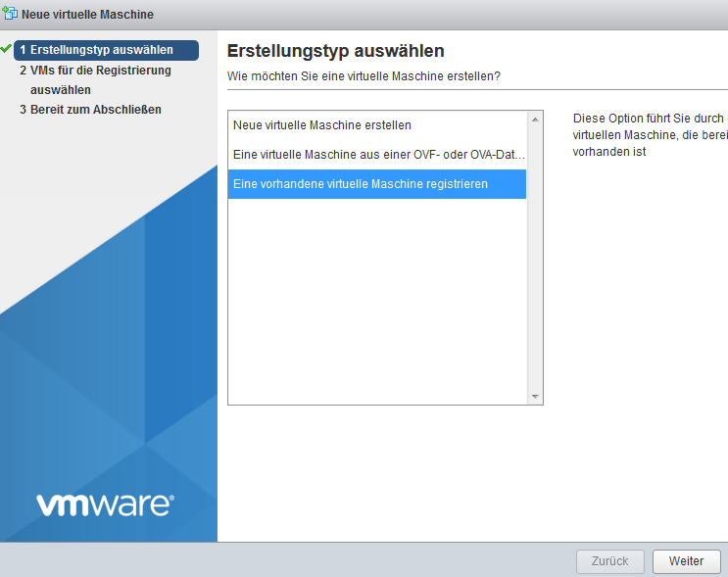Jump to step 3 Bereit zum Abschließen
Viewport: 728px width, 577px height.
point(90,110)
